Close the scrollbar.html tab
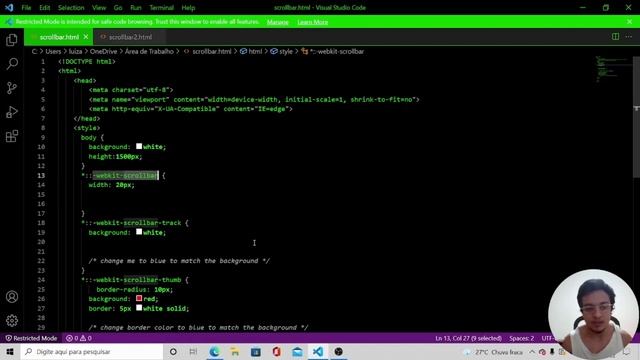Viewport: 640px width, 360px height. click(x=86, y=37)
